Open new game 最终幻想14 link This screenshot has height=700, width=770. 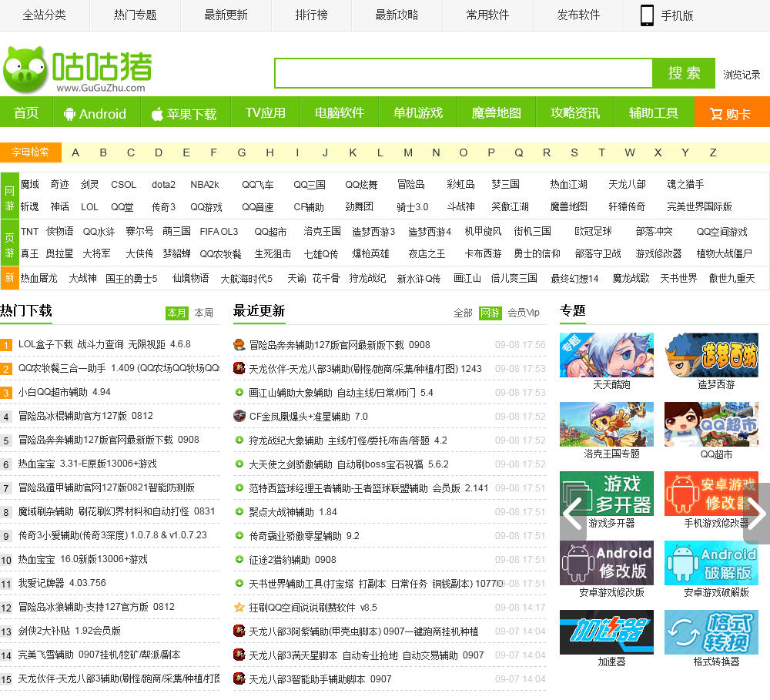pos(574,279)
